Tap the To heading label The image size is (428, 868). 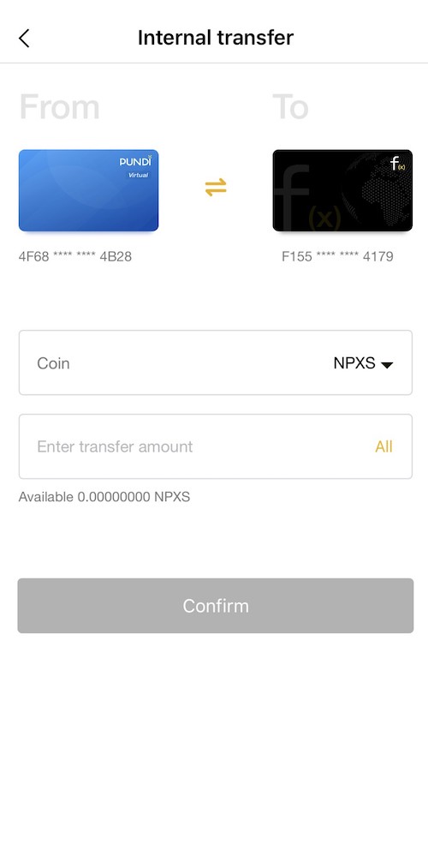coord(290,107)
